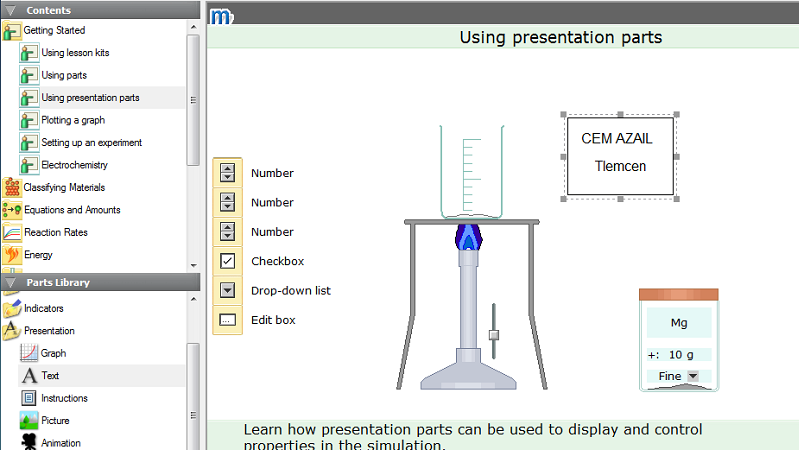
Task: Choose the Text part icon
Action: click(x=29, y=376)
